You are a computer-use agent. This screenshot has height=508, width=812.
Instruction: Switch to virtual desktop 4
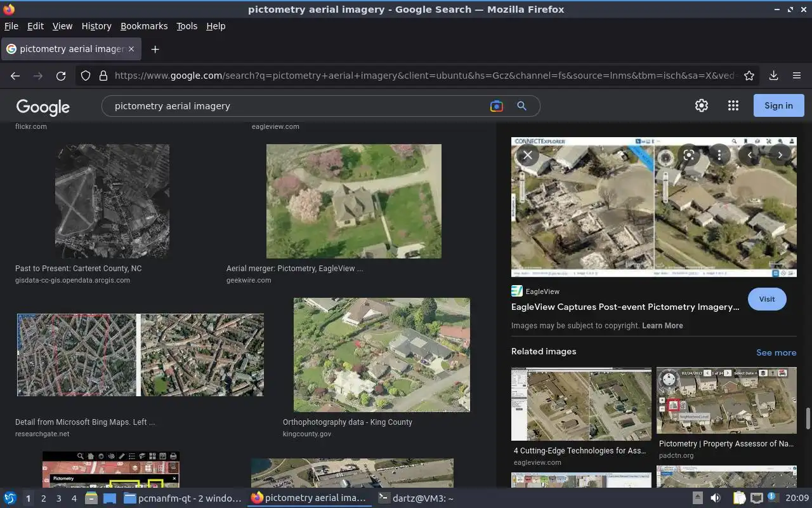(x=74, y=498)
